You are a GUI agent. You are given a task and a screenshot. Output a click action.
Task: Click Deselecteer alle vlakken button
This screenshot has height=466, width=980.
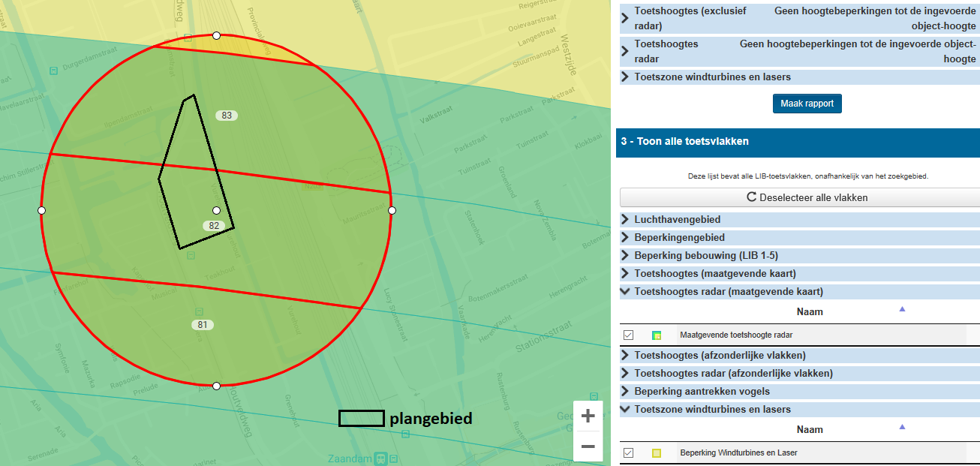coord(799,198)
